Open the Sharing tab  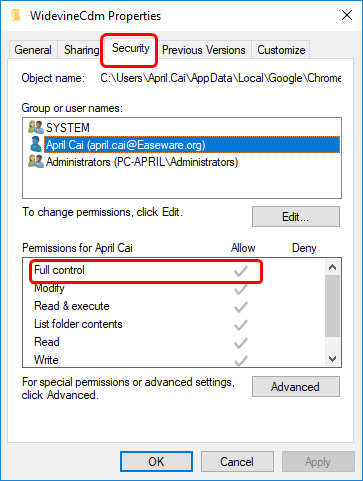81,50
